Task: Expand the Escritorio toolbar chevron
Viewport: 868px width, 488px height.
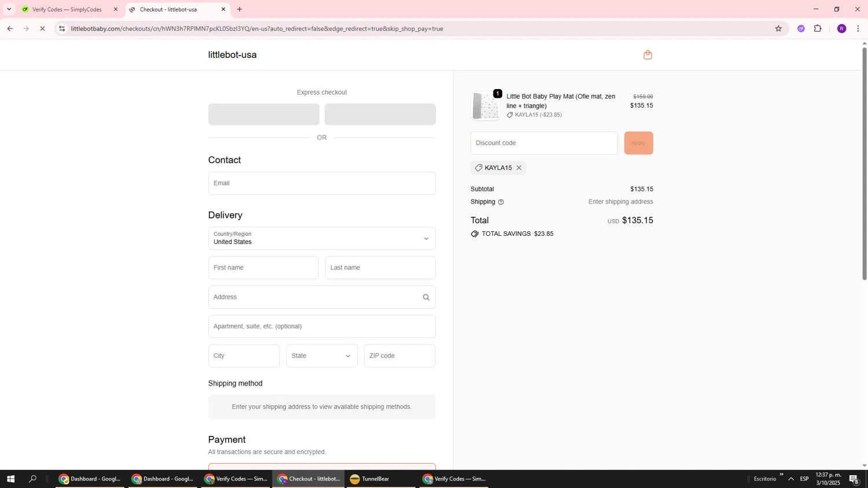Action: tap(781, 475)
